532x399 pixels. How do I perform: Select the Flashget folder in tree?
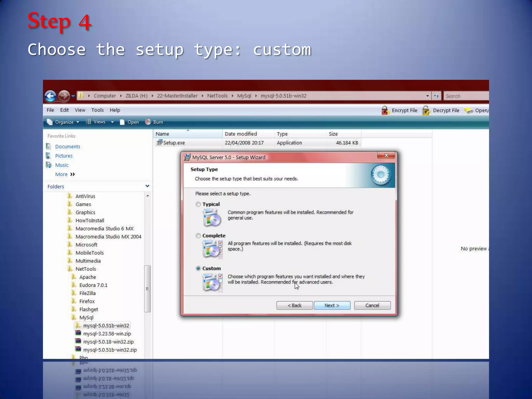89,309
